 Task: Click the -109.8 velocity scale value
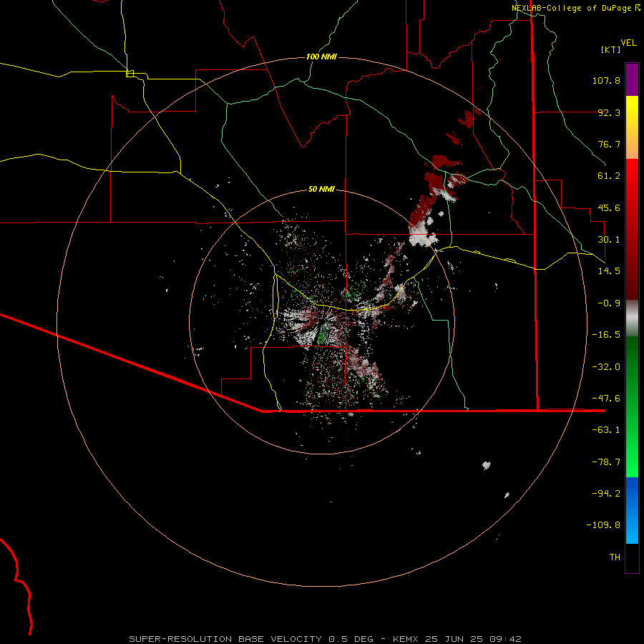[603, 525]
